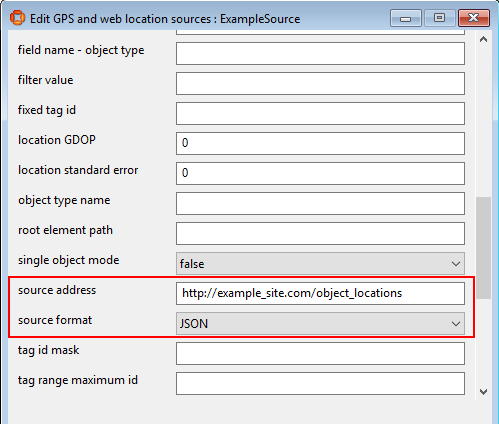Click the 'fixed tag id' label
499x424 pixels.
[x=47, y=110]
